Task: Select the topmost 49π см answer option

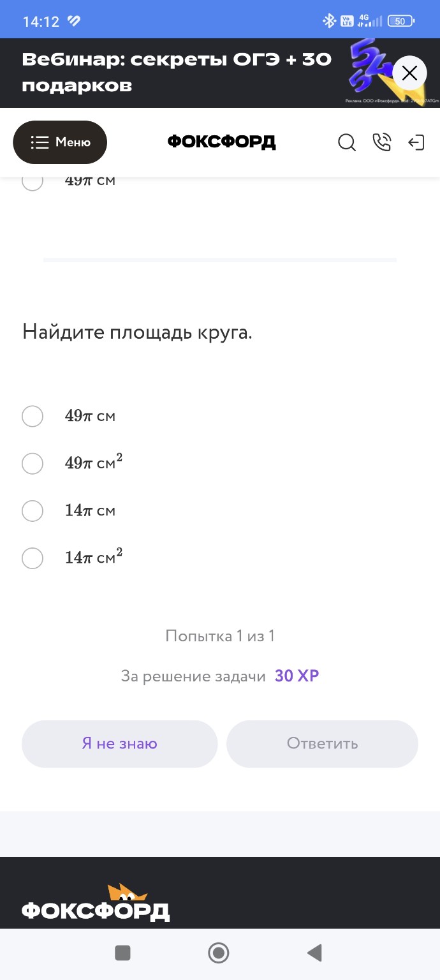Action: [33, 416]
